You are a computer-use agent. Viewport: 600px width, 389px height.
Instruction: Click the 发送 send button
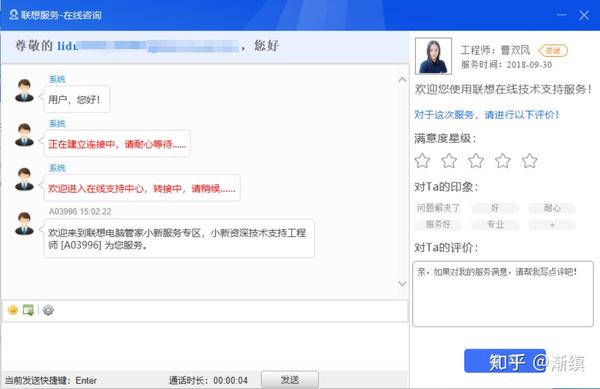pos(290,380)
